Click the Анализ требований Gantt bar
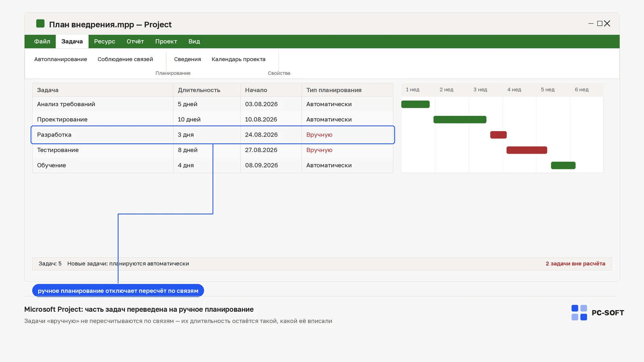Image resolution: width=644 pixels, height=362 pixels. pyautogui.click(x=415, y=104)
